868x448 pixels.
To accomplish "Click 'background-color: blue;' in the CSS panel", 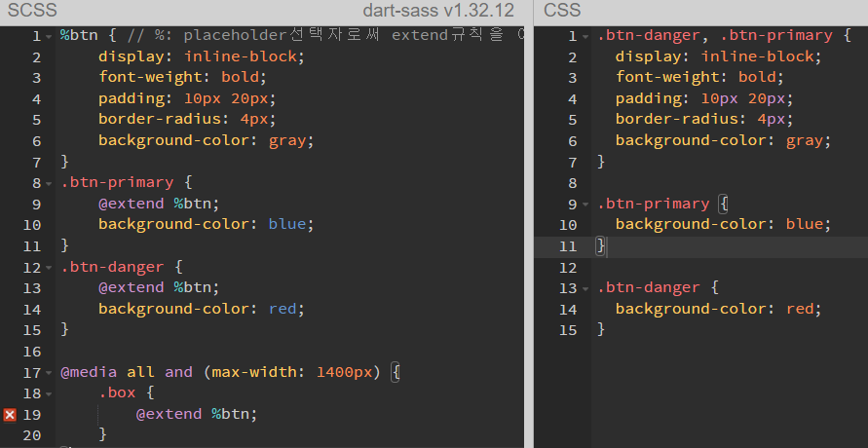I will pos(724,224).
